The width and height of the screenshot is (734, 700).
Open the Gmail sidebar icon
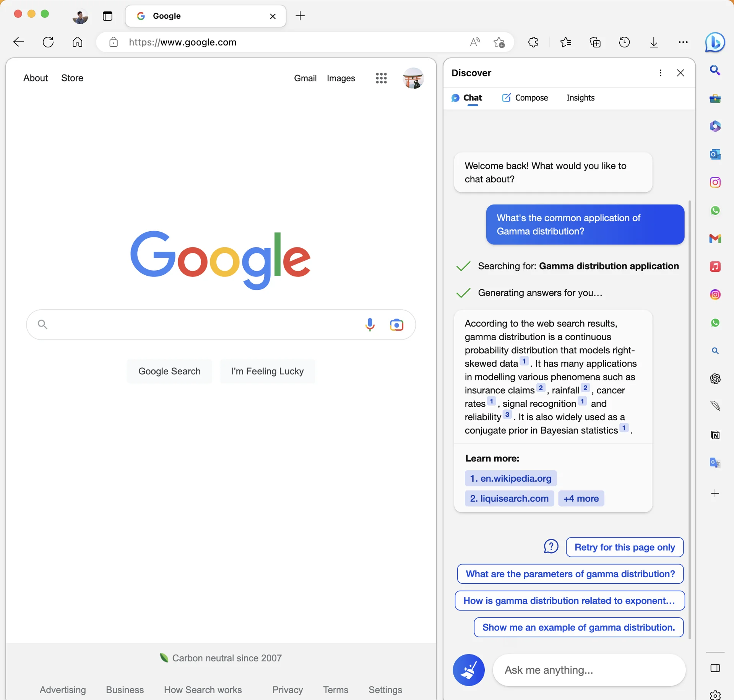[x=715, y=239]
